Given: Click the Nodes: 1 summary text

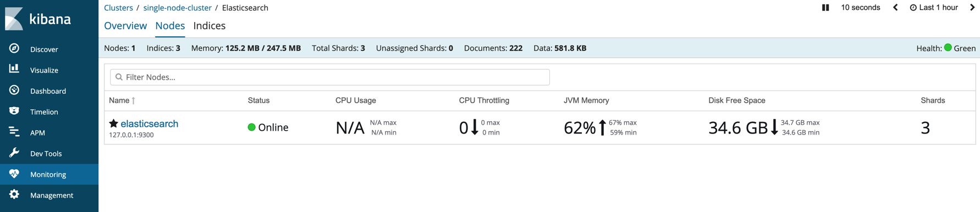Looking at the screenshot, I should coord(120,48).
